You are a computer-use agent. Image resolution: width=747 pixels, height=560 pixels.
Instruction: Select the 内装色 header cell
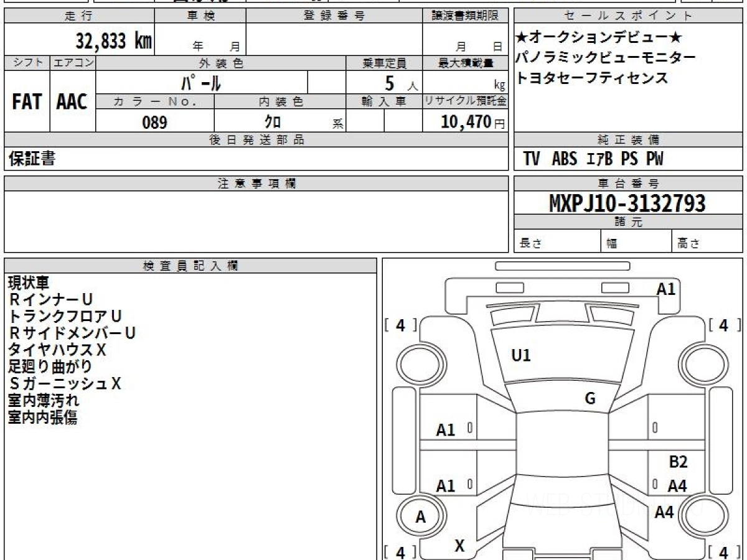coord(280,101)
